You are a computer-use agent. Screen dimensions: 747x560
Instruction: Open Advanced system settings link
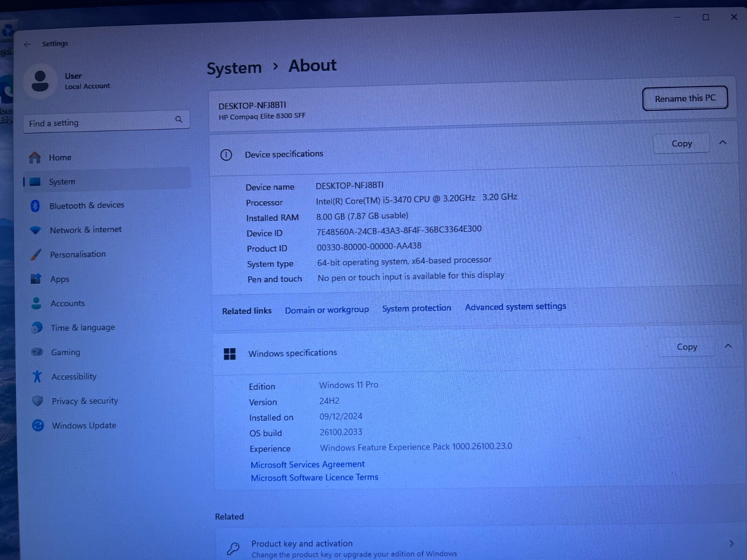coord(515,307)
